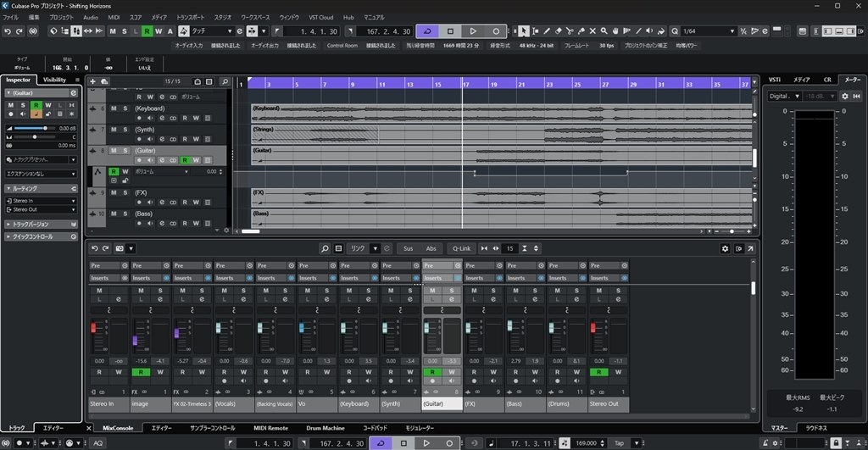Image resolution: width=868 pixels, height=450 pixels.
Task: Click the search icon in the MixConsole toolbar
Action: tap(325, 248)
